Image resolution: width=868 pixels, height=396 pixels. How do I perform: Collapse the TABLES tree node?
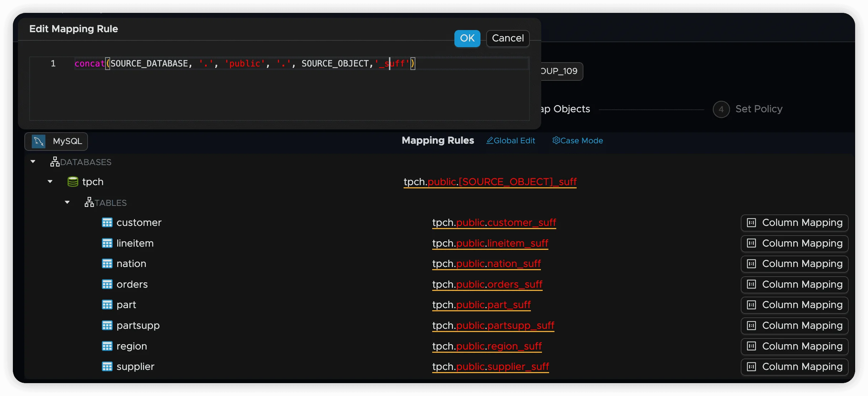67,202
